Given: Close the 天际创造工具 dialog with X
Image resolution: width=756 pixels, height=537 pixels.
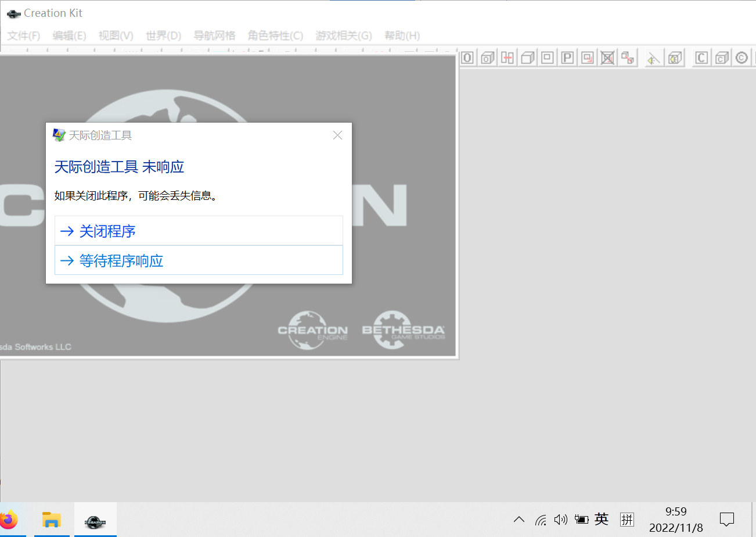Looking at the screenshot, I should coord(337,135).
